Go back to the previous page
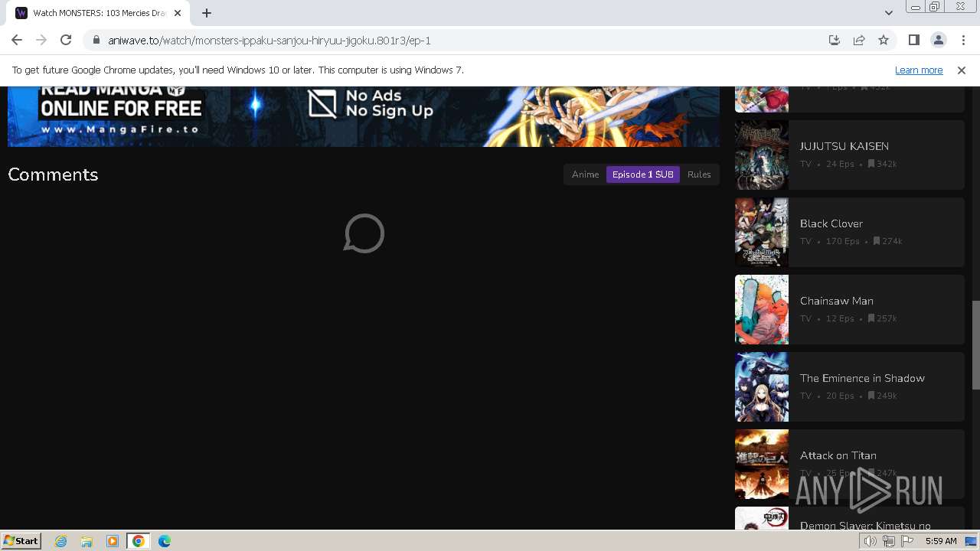 click(x=17, y=40)
